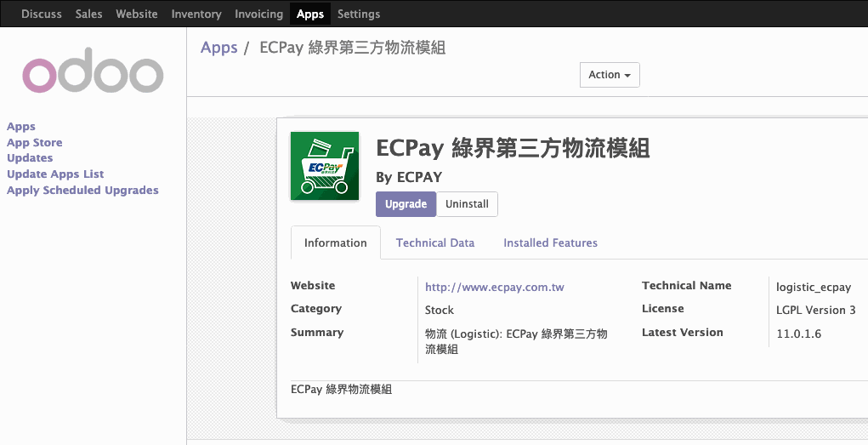Open Apps in the left sidebar
868x445 pixels.
21,126
